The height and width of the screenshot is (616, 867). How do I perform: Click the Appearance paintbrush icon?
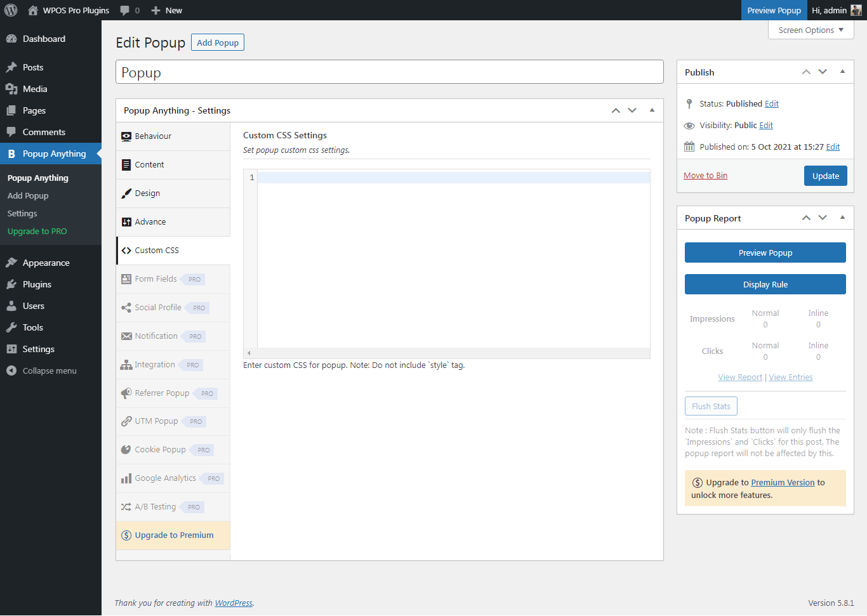click(11, 263)
